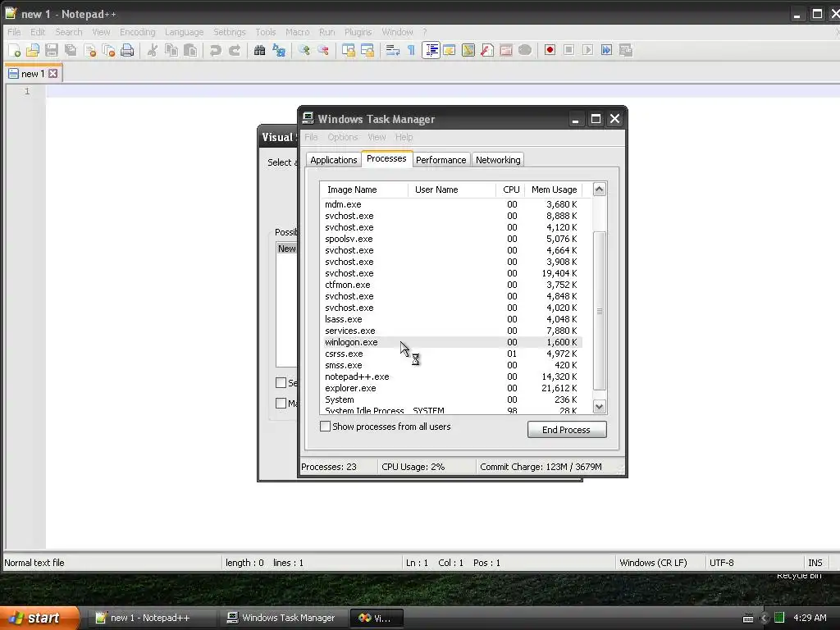Click the Undo arrow icon
The height and width of the screenshot is (630, 840).
216,50
